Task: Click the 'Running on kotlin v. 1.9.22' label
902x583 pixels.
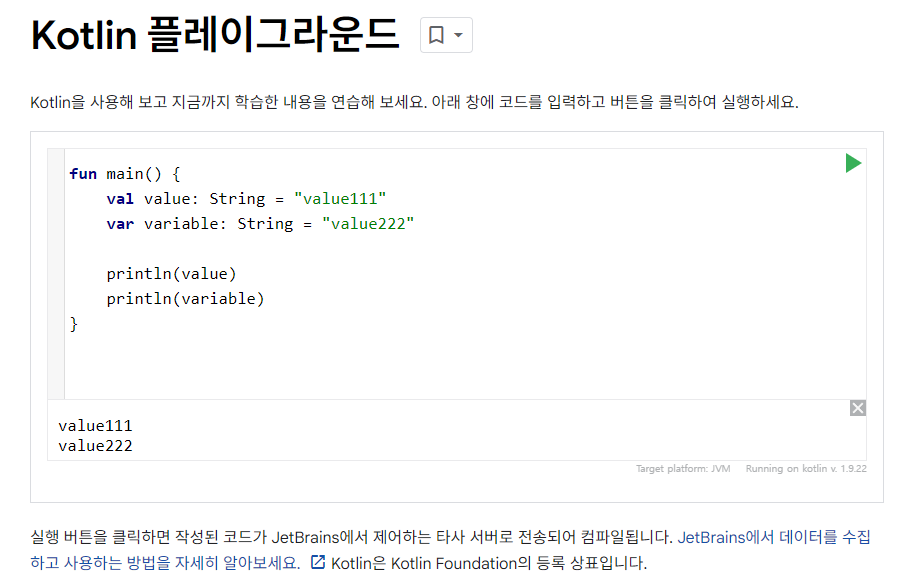Action: click(806, 469)
